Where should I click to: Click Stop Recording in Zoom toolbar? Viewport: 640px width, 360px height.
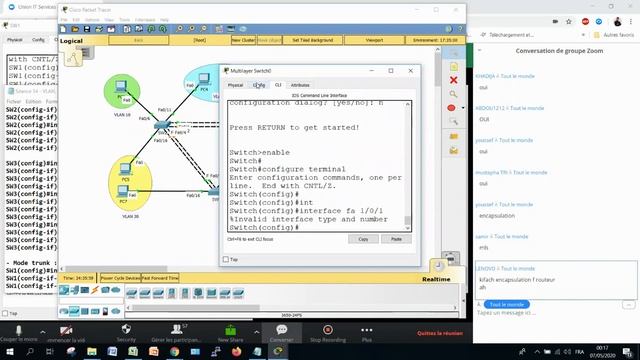[328, 333]
